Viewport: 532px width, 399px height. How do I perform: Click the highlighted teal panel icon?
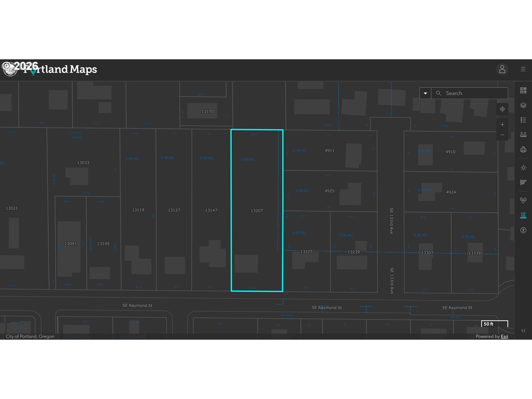(523, 215)
